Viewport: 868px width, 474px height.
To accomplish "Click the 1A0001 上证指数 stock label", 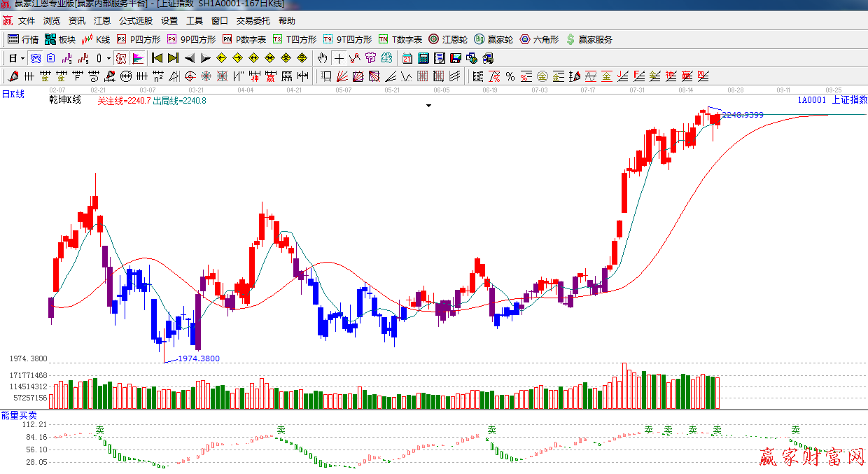I will point(832,100).
